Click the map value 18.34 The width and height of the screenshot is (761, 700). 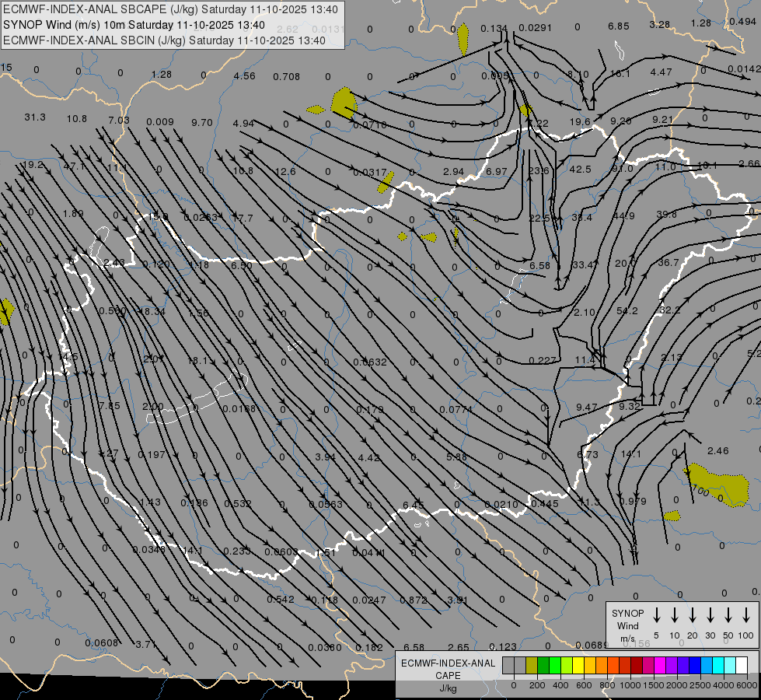coord(152,311)
